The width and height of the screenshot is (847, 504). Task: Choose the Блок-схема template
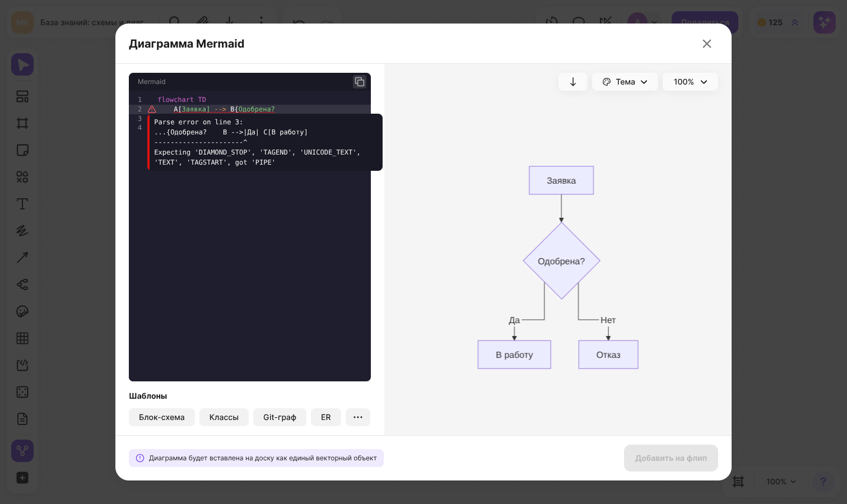pyautogui.click(x=162, y=417)
